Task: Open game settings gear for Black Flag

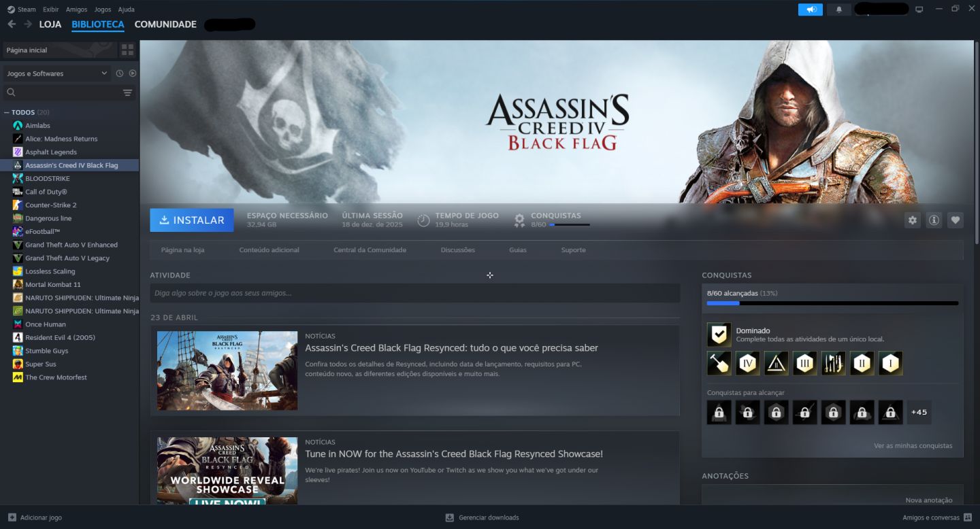Action: pyautogui.click(x=913, y=220)
